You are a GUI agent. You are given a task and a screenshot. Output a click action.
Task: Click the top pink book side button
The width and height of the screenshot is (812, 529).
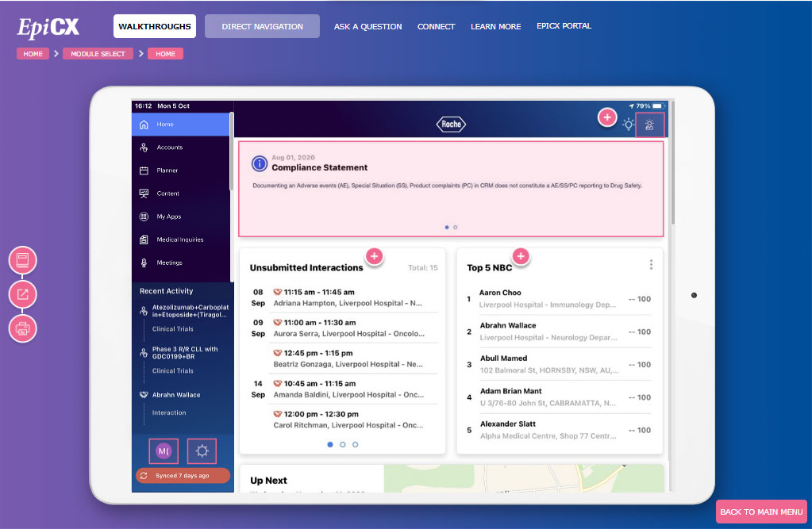22,260
